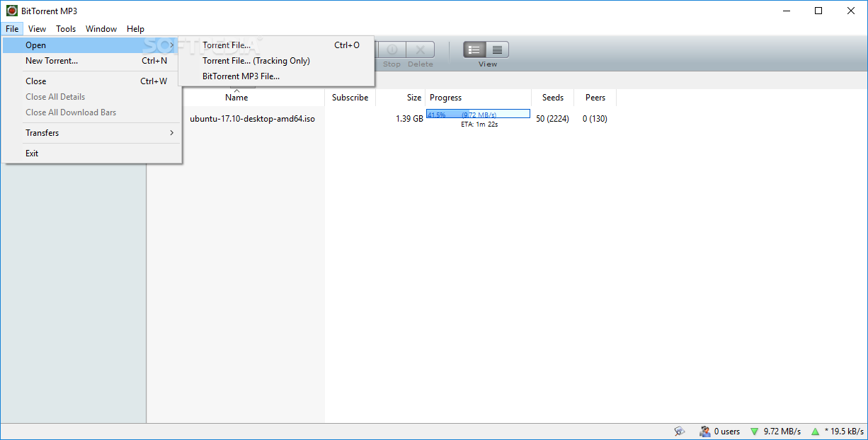This screenshot has width=868, height=440.
Task: Open the Tools menu
Action: click(x=66, y=29)
